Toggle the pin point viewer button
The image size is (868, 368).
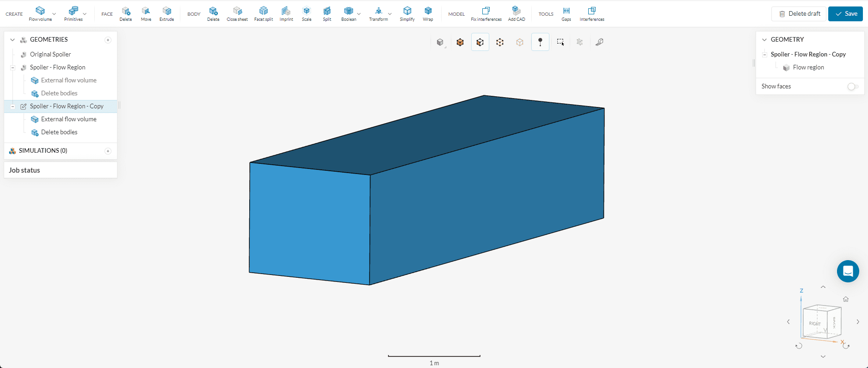pyautogui.click(x=540, y=42)
